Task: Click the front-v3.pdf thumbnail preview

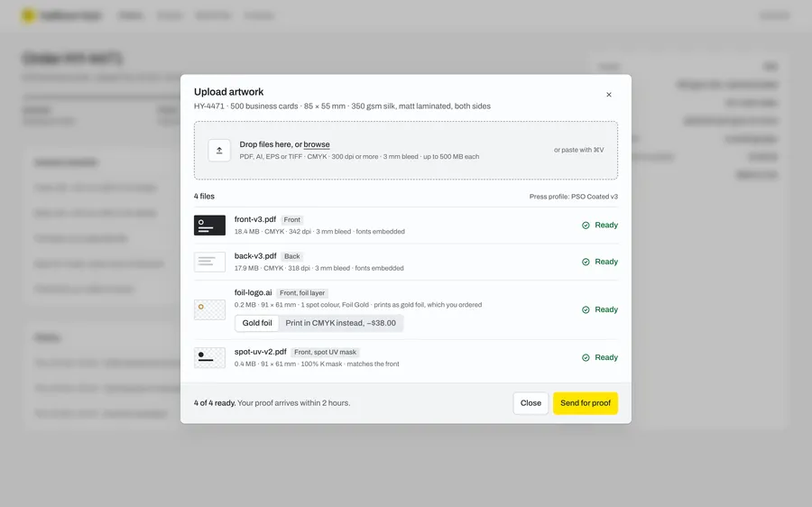Action: point(209,226)
